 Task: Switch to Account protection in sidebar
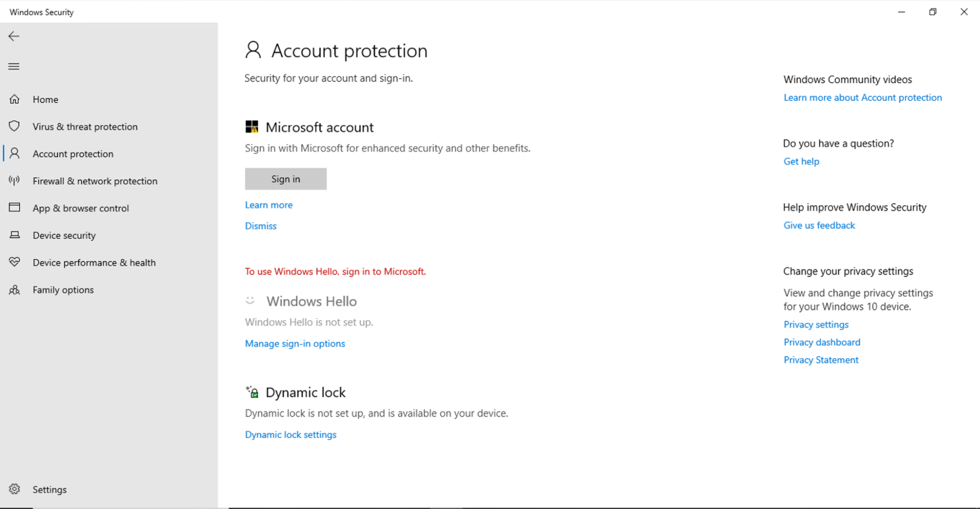[73, 153]
